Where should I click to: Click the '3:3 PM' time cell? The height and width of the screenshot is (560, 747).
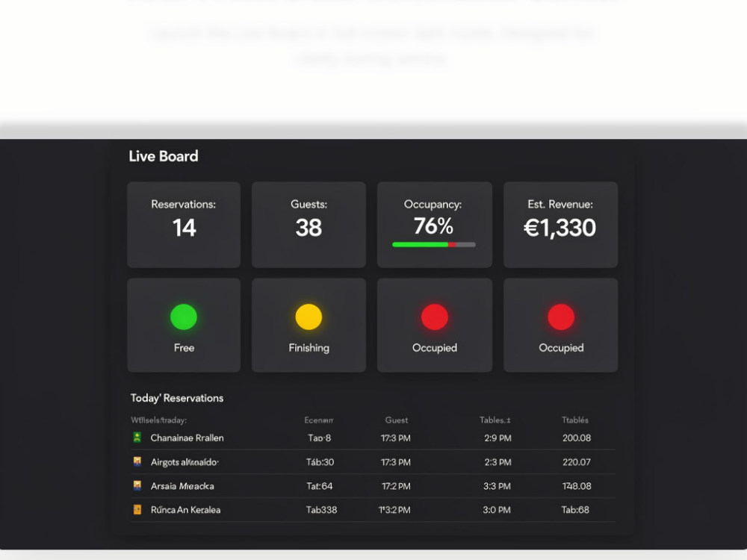pos(497,486)
